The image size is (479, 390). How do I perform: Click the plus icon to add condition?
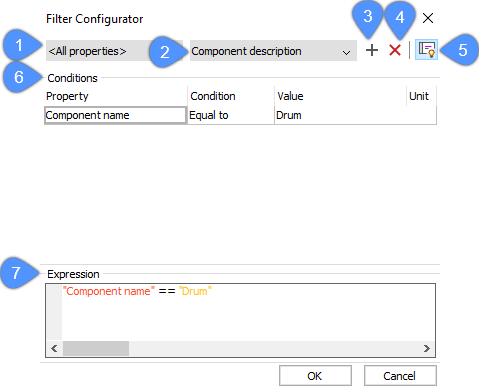[372, 50]
